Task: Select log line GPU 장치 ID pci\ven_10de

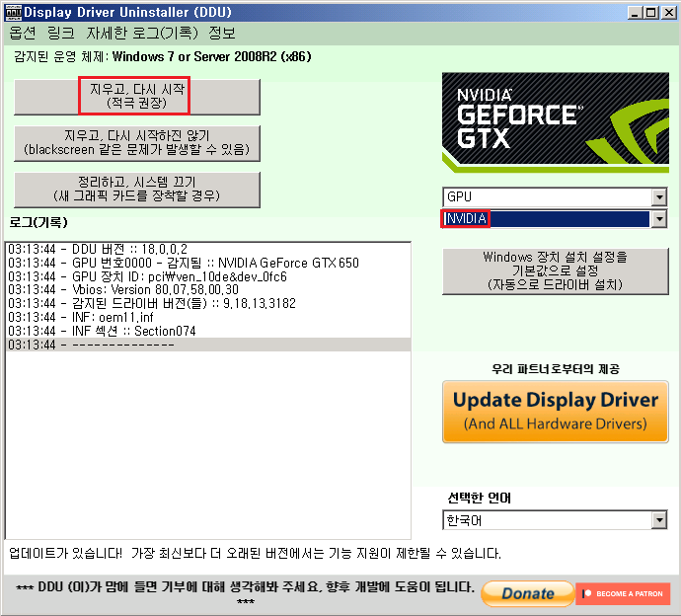Action: 208,276
